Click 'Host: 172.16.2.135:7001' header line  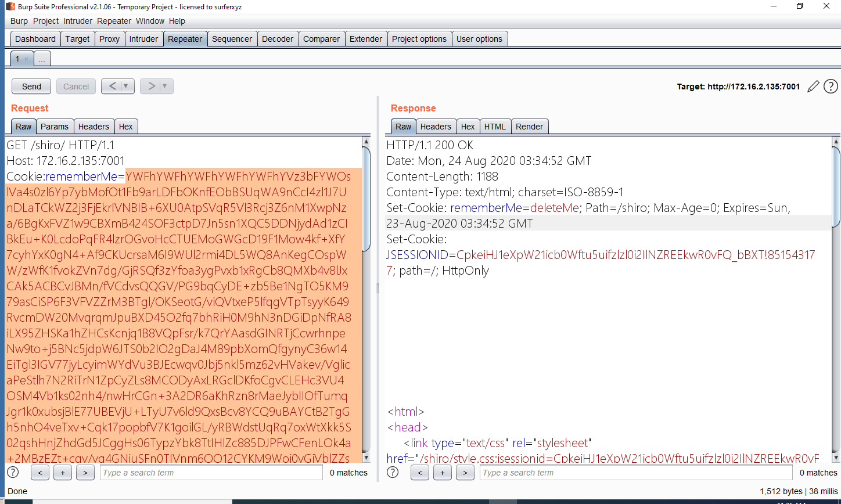pyautogui.click(x=66, y=160)
